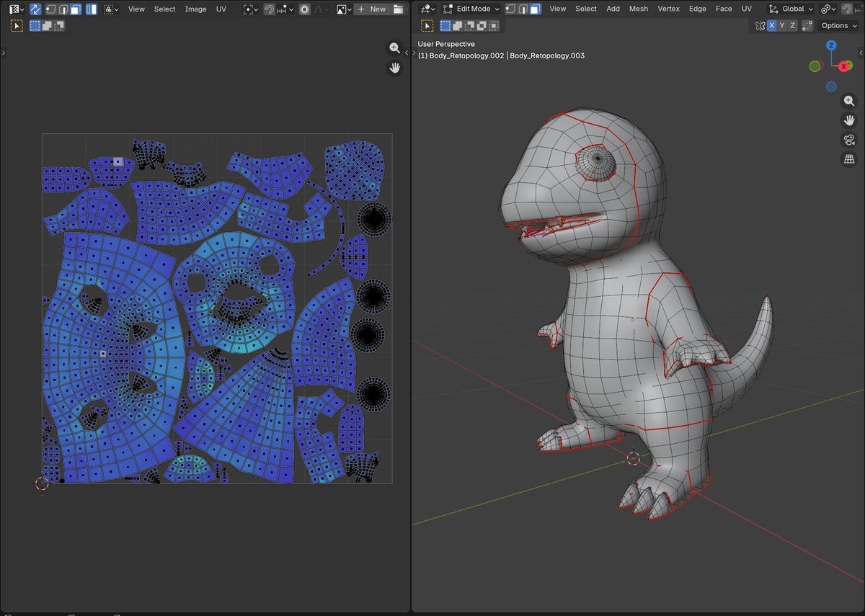Click the open image folder icon
This screenshot has height=616, width=865.
[398, 9]
